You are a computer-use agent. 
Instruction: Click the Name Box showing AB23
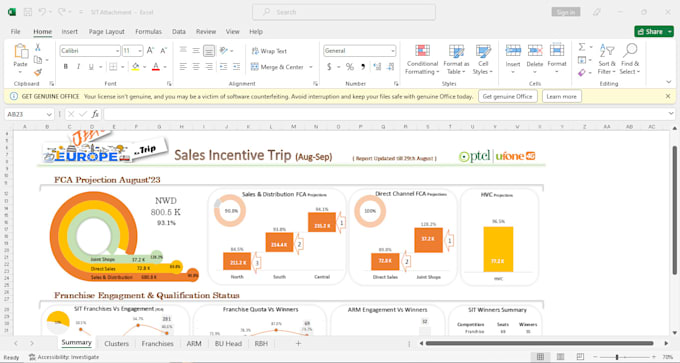click(x=29, y=114)
